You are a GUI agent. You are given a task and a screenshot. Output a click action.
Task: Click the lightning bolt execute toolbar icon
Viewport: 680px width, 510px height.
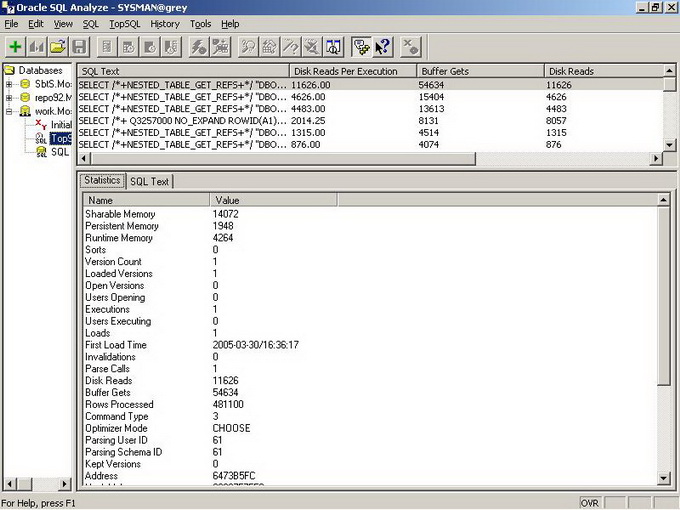pyautogui.click(x=199, y=47)
